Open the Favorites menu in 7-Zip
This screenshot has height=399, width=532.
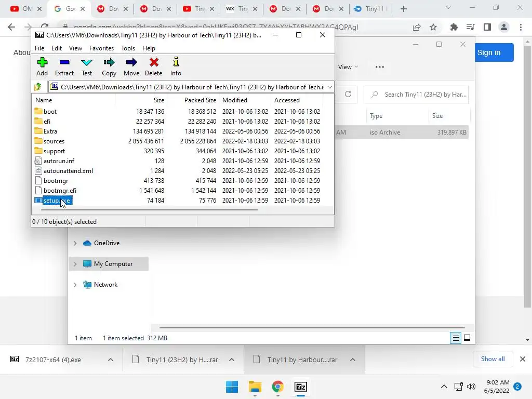tap(101, 48)
